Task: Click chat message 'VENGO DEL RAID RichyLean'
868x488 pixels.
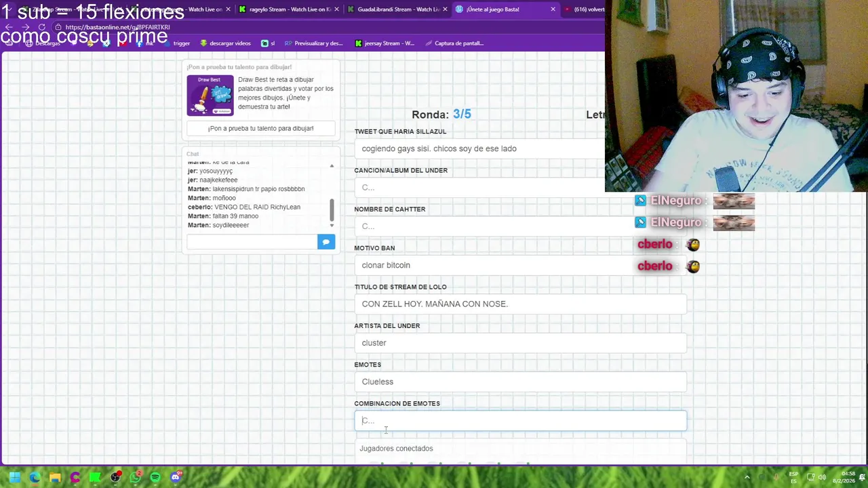Action: (257, 207)
